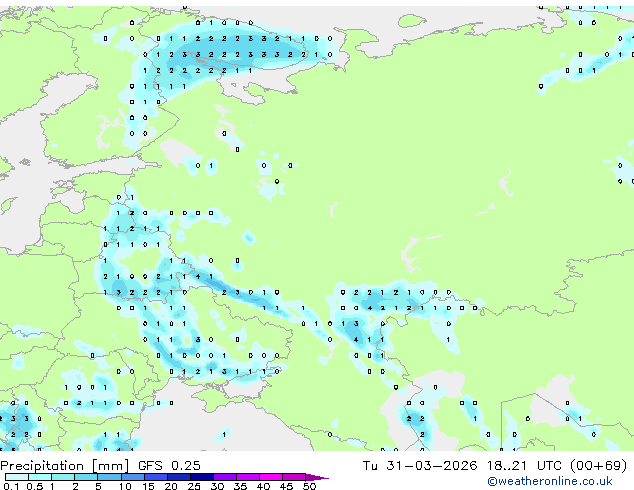
Task: Click the "30" legend scale label
Action: (x=217, y=486)
